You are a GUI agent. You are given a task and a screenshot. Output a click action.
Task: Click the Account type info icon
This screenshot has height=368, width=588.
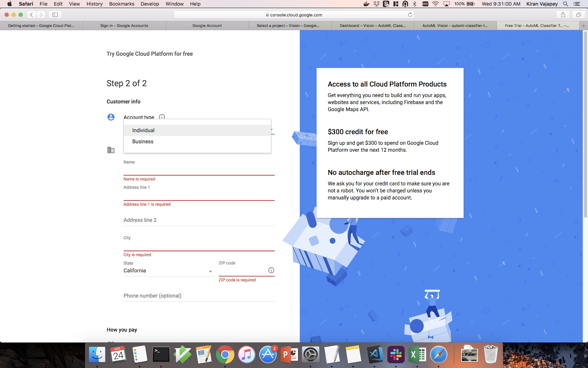tap(162, 117)
